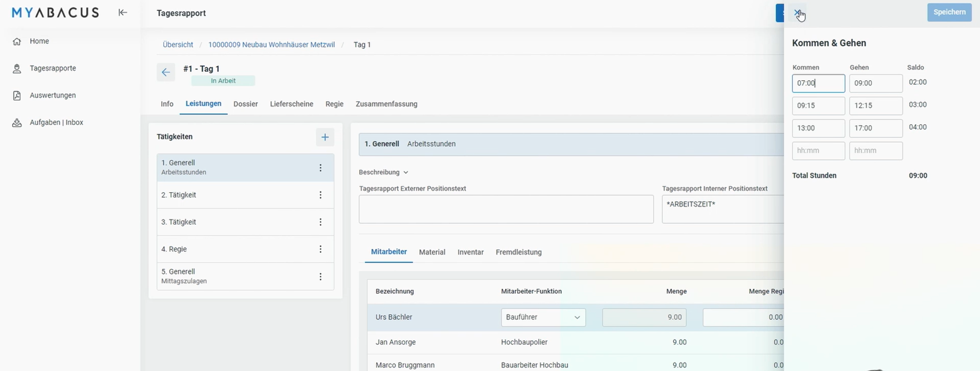Click the Menge column header
Screen dimensions: 980x371
tap(677, 291)
